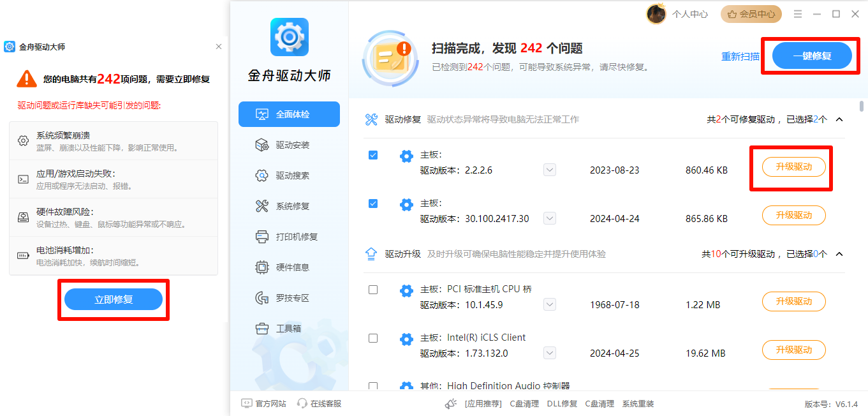Click the date 2023-08-23
868x416 pixels.
614,170
